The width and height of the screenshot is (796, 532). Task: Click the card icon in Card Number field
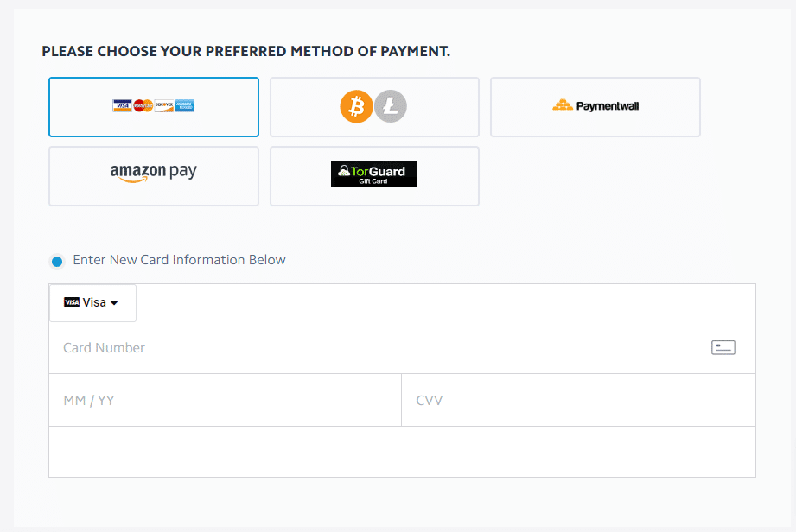coord(723,347)
